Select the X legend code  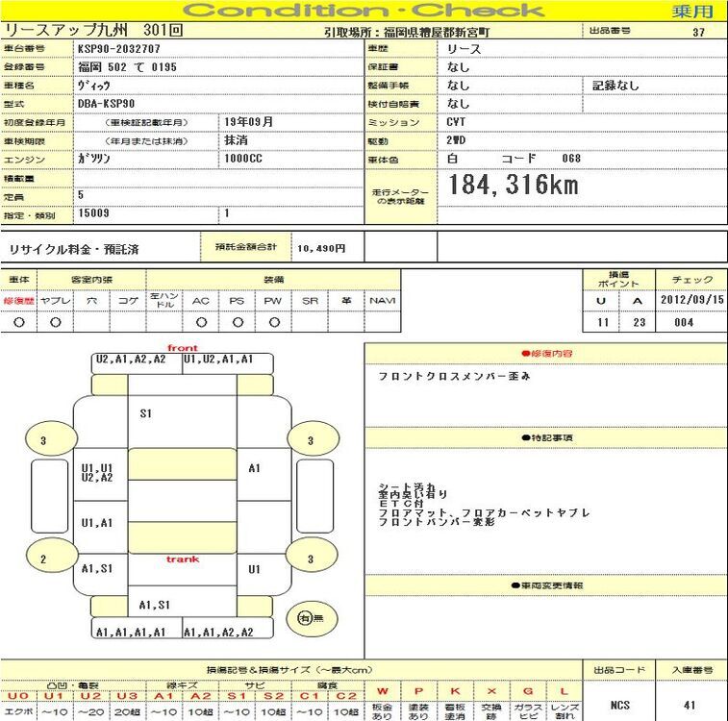point(491,691)
